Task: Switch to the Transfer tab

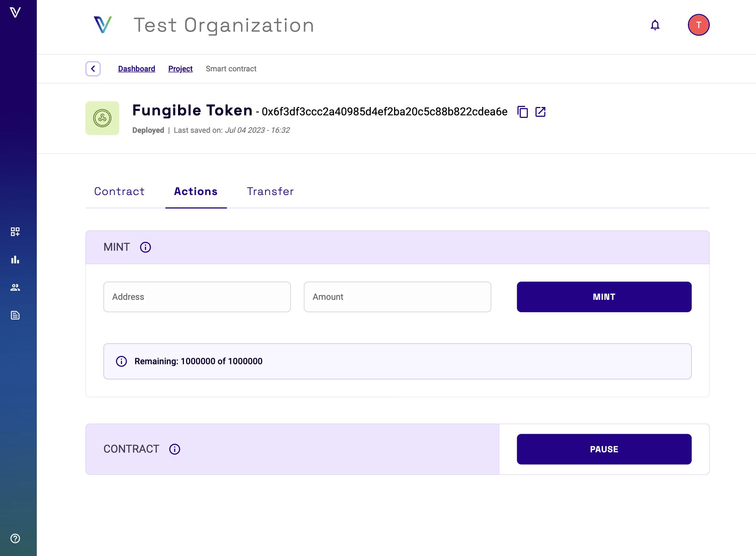Action: click(270, 191)
